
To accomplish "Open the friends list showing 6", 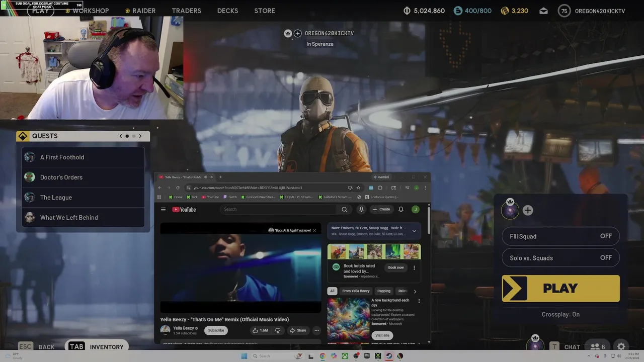I will pos(598,347).
